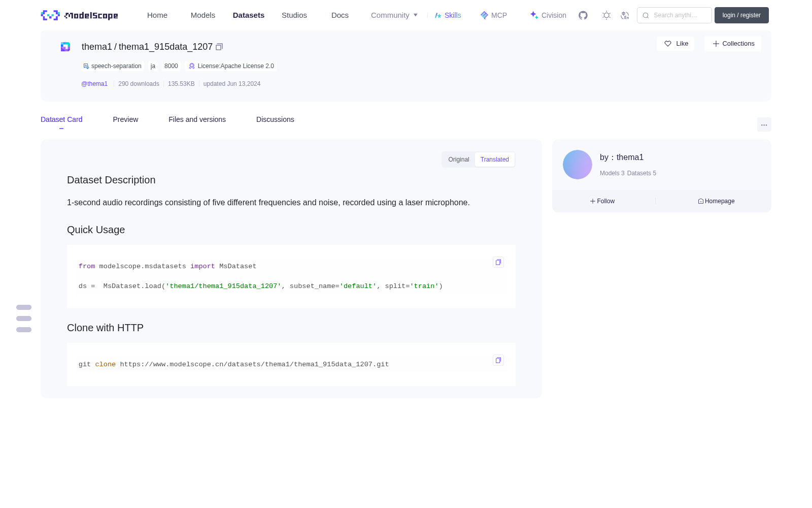Open the Models menu item

[x=203, y=15]
